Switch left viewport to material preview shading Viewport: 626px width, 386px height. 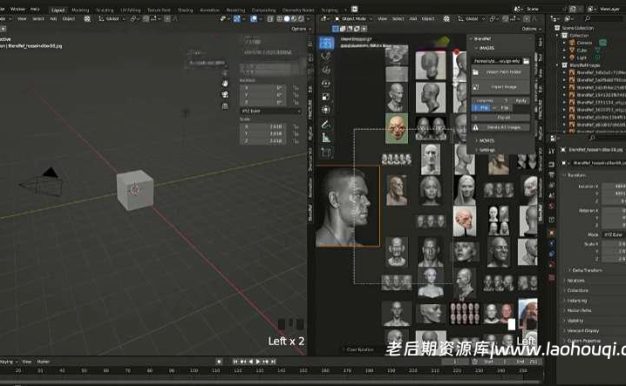(x=294, y=19)
